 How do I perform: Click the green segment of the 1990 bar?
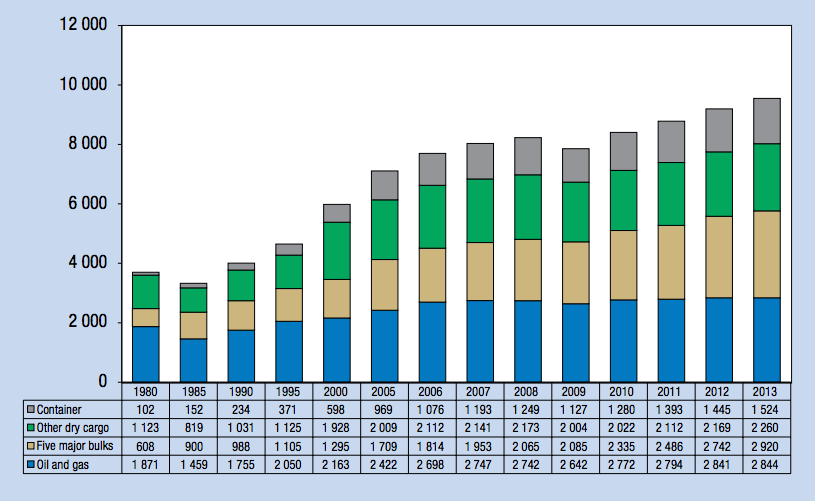241,285
